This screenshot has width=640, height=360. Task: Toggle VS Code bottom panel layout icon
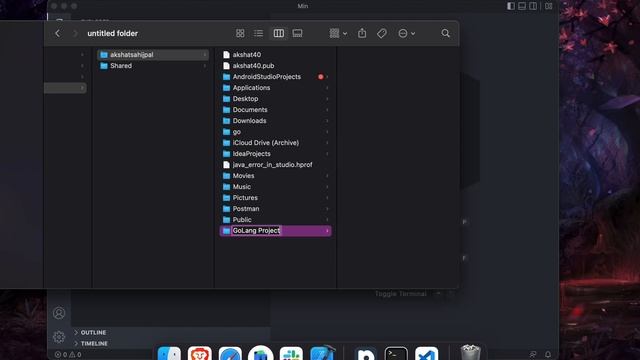(522, 6)
